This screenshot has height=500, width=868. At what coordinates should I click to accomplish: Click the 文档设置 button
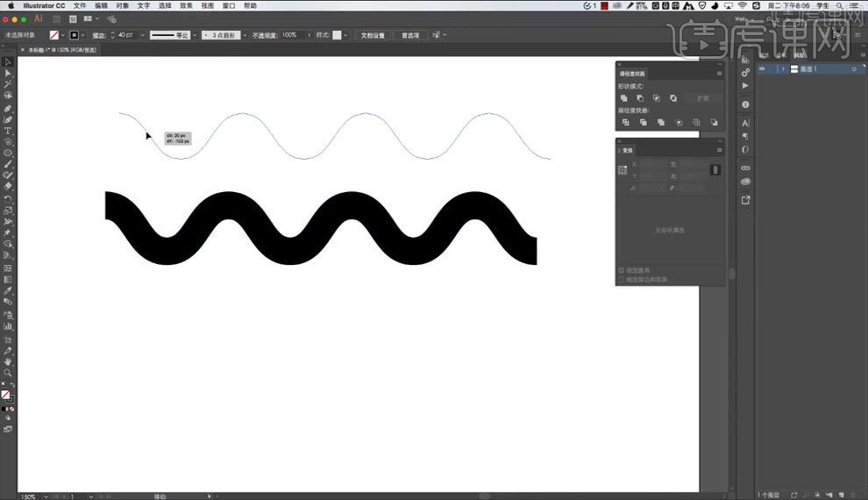[373, 35]
